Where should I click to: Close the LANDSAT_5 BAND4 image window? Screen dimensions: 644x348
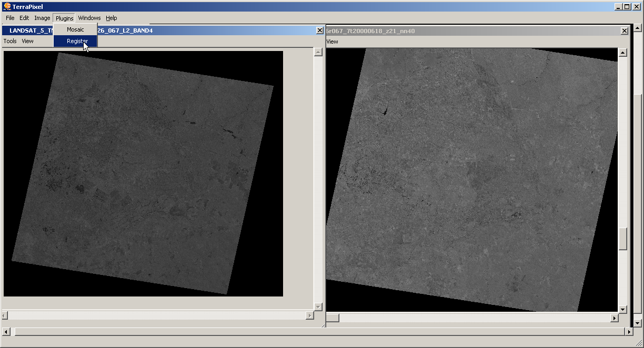click(319, 30)
